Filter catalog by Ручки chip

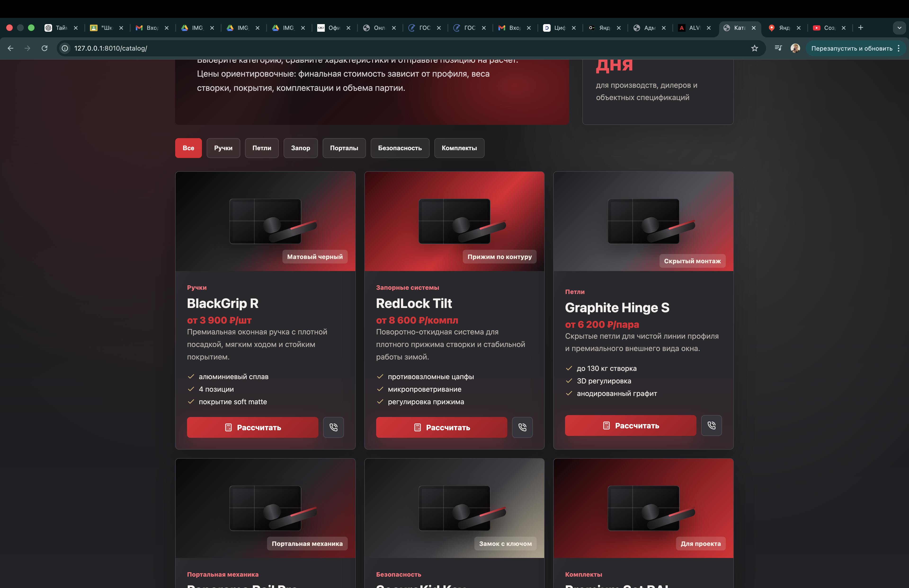[x=223, y=148]
